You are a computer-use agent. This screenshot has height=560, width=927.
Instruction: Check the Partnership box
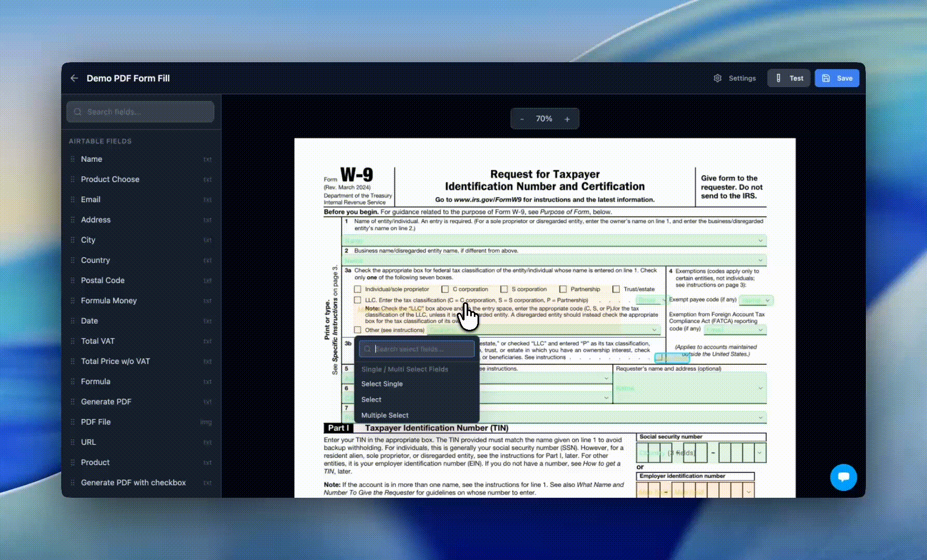coord(563,289)
